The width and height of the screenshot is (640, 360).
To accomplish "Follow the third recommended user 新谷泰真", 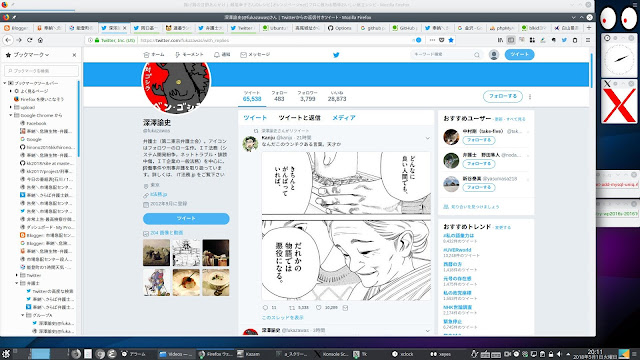I will coord(479,187).
